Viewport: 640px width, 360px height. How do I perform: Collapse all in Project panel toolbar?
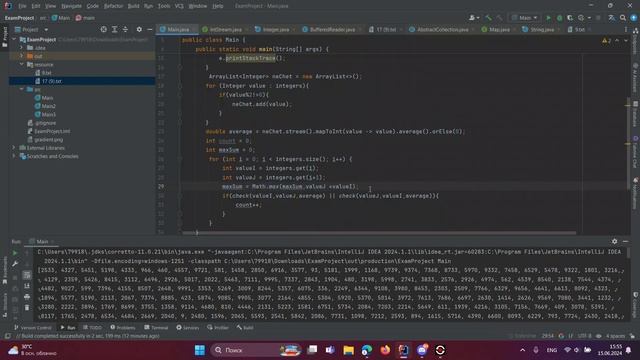click(x=125, y=29)
